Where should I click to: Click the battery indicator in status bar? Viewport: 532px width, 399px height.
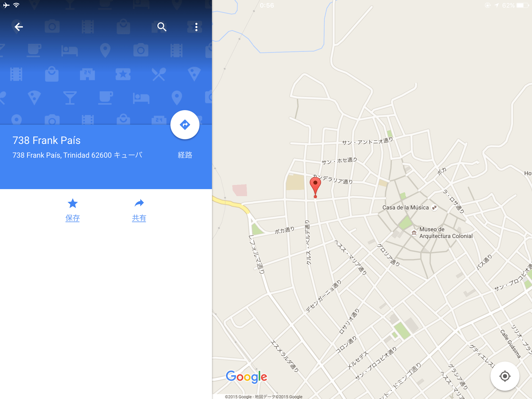click(x=523, y=5)
